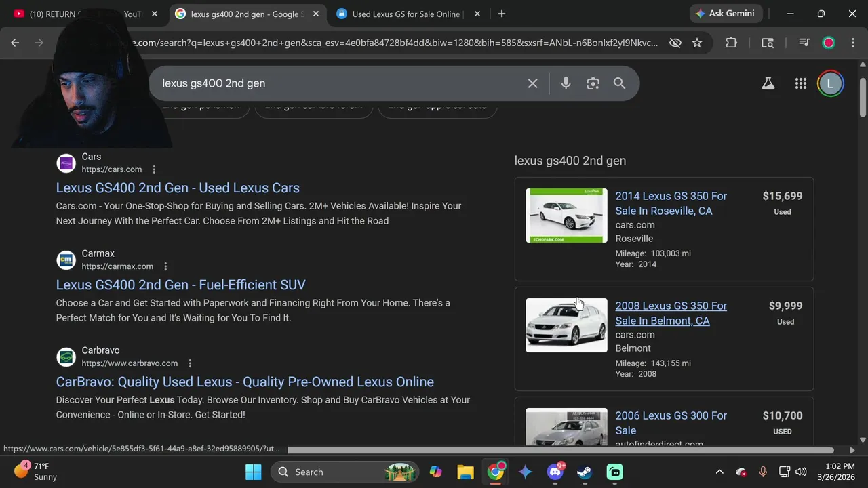Screen dimensions: 868x488
Task: Open File Explorer from taskbar
Action: (x=465, y=472)
